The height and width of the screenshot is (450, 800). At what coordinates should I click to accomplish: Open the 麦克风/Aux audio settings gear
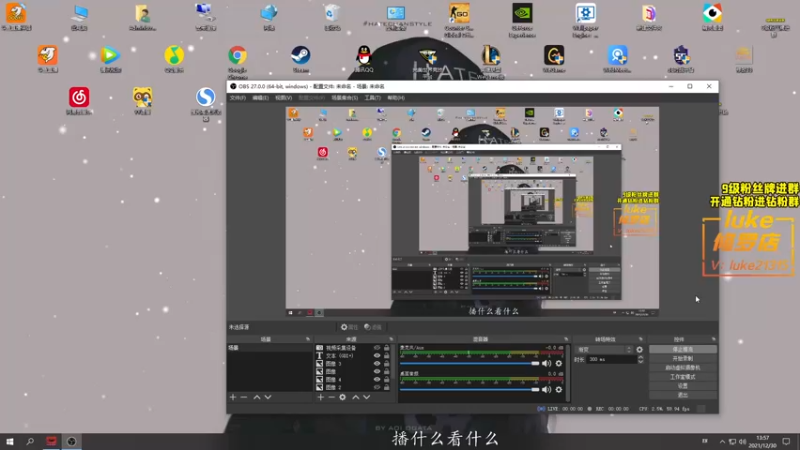click(x=559, y=363)
